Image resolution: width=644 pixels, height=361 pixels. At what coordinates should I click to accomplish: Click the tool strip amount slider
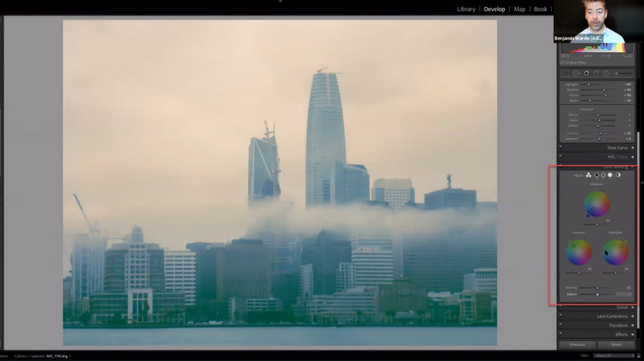[x=624, y=73]
